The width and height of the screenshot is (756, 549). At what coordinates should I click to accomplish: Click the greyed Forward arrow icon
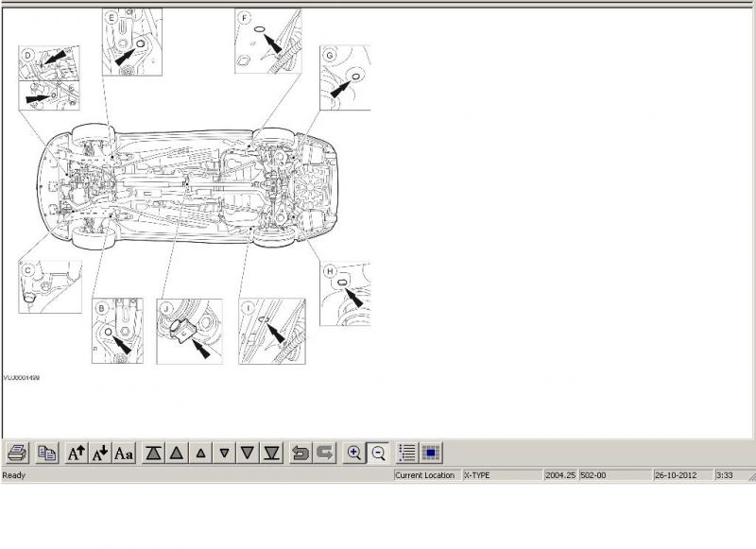[x=324, y=454]
